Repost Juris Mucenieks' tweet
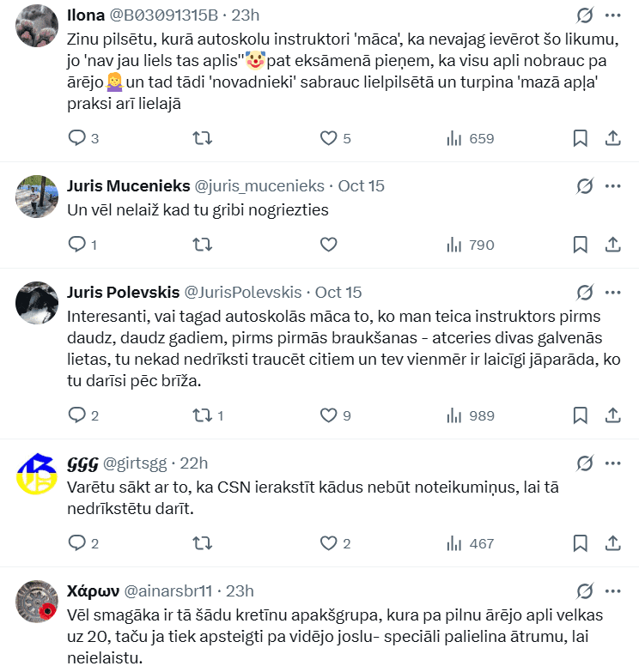Viewport: 639px width, 672px height. pos(203,245)
